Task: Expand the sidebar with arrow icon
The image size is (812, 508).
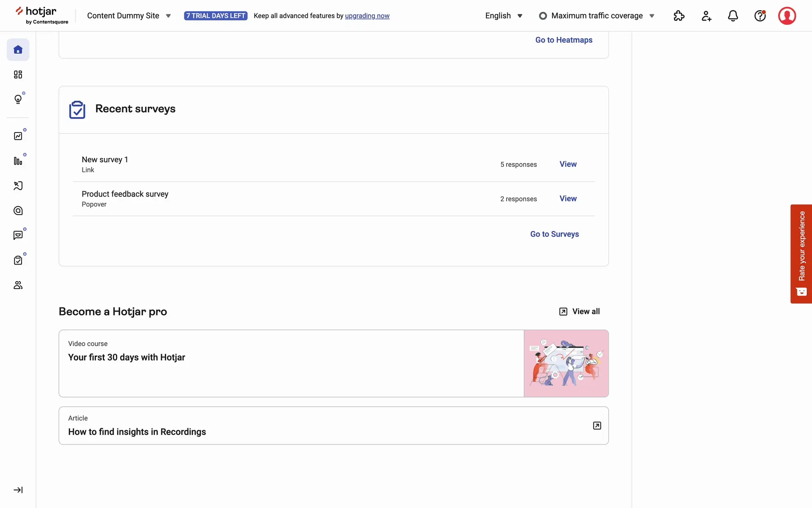Action: (18, 490)
